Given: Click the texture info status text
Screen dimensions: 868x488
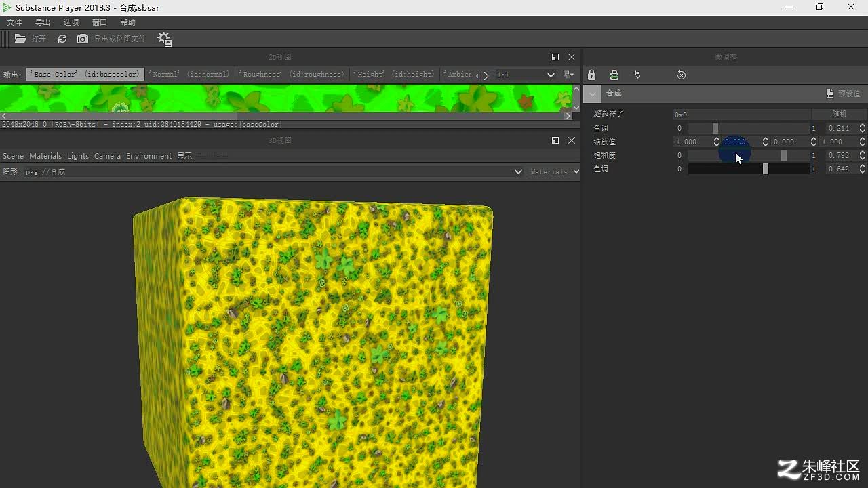Looking at the screenshot, I should click(x=141, y=125).
